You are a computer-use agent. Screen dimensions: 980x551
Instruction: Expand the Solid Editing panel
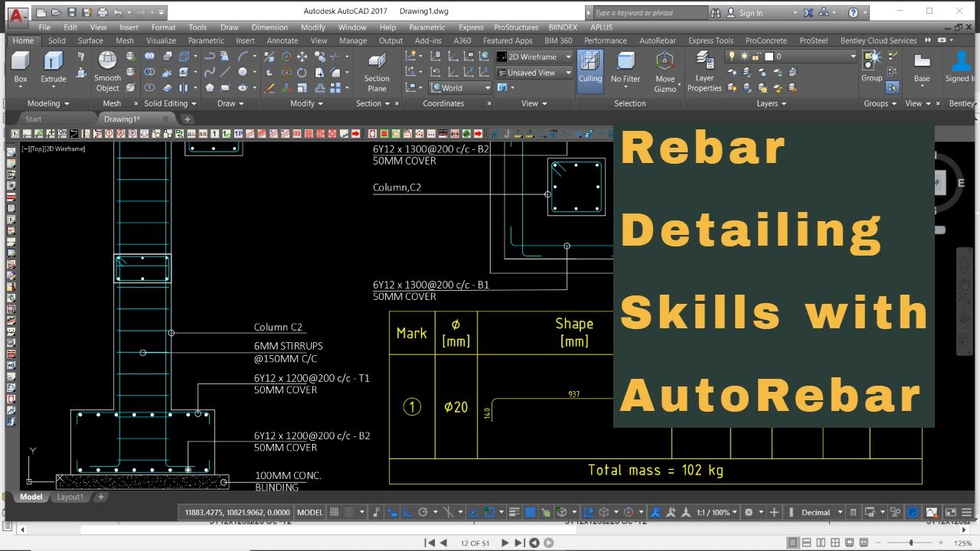(x=170, y=103)
